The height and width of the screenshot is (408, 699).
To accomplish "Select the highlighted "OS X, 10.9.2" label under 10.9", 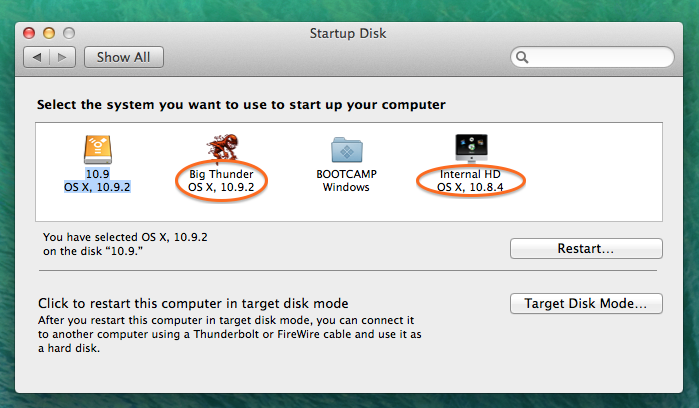I will [x=97, y=187].
